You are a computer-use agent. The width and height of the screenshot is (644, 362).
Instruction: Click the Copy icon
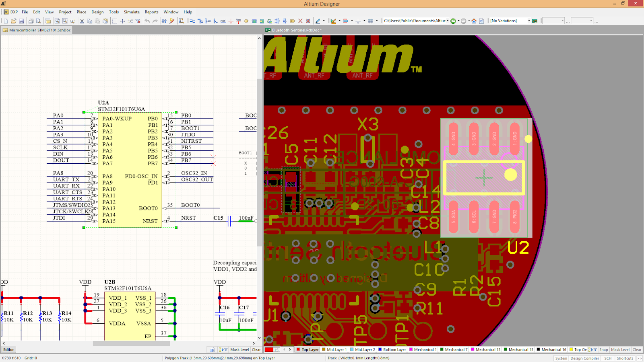coord(89,21)
